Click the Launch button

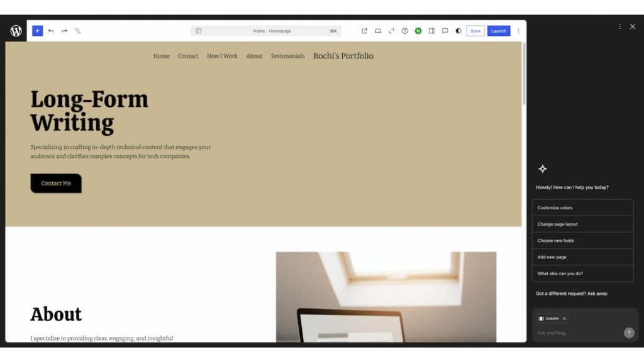[498, 30]
